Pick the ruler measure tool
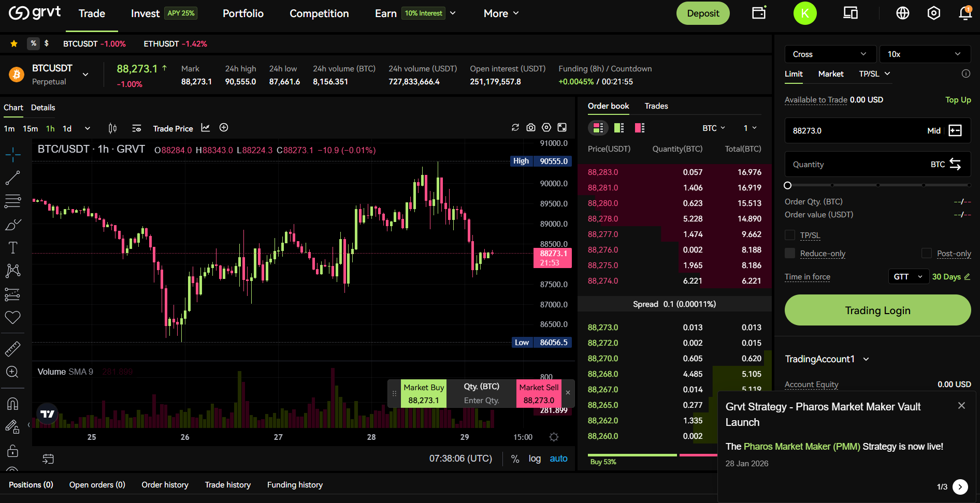 pos(13,348)
